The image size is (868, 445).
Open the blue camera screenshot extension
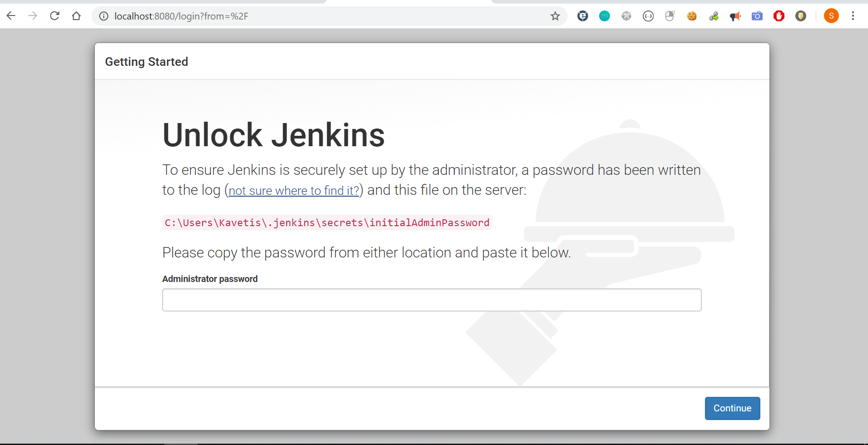[757, 16]
